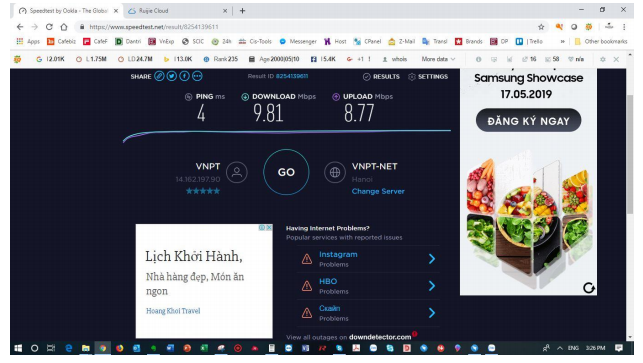
Task: Open Windows Start menu
Action: 18,348
